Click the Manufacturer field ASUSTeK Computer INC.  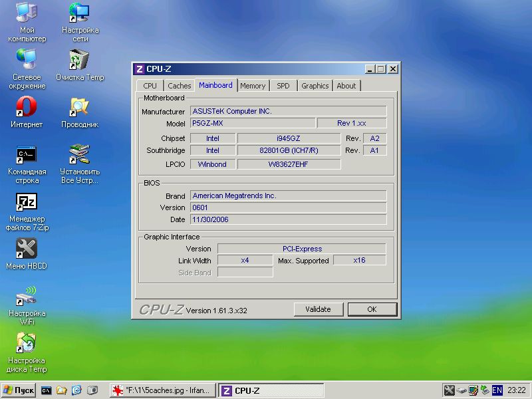289,111
